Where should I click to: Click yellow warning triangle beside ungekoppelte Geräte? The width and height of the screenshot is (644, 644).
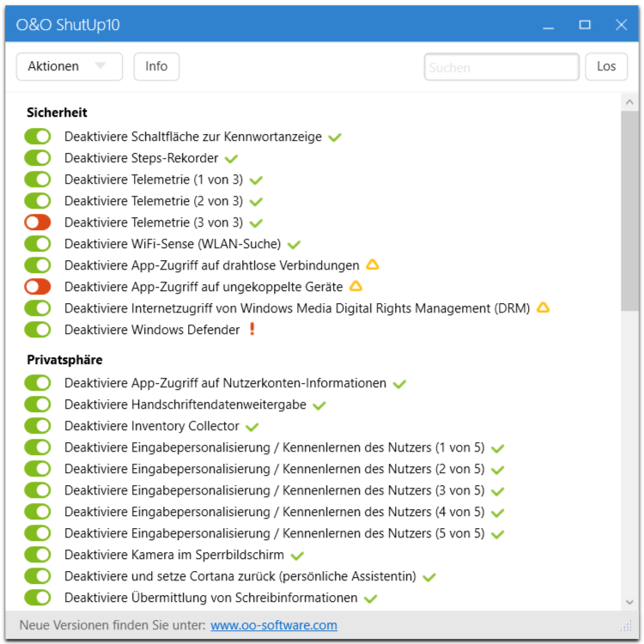click(355, 286)
